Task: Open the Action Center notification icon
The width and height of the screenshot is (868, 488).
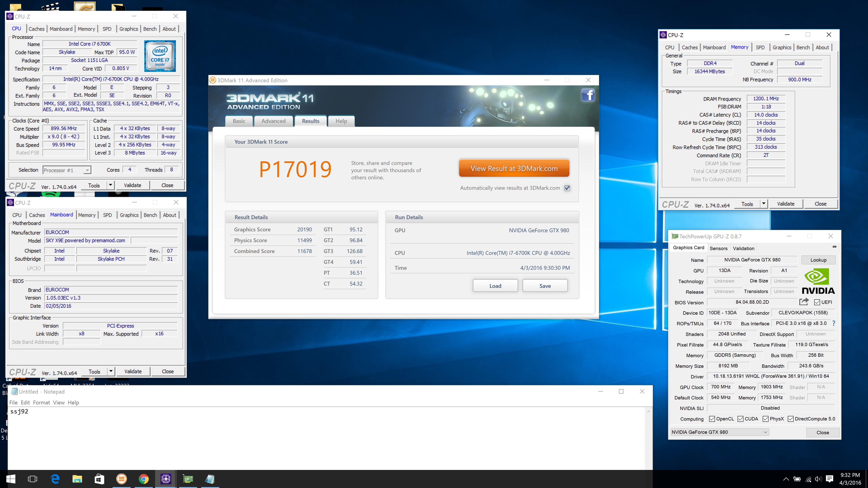Action: [830, 479]
